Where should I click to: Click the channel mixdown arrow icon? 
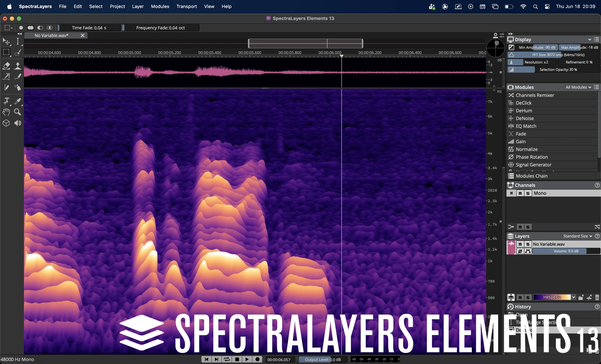(511, 227)
